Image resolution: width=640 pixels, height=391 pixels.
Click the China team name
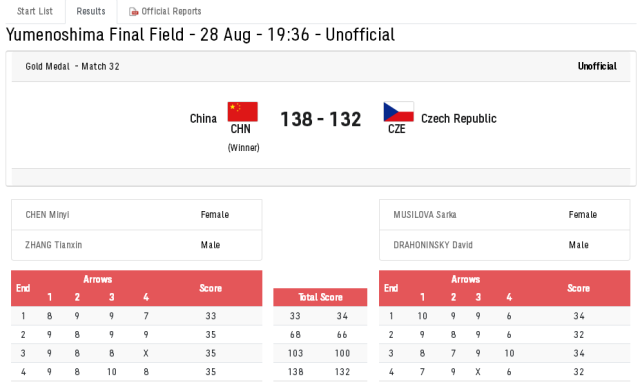point(203,119)
